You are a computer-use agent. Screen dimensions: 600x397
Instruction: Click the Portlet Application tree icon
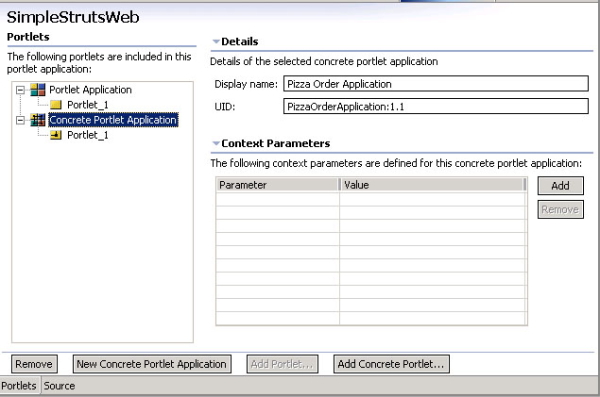38,90
